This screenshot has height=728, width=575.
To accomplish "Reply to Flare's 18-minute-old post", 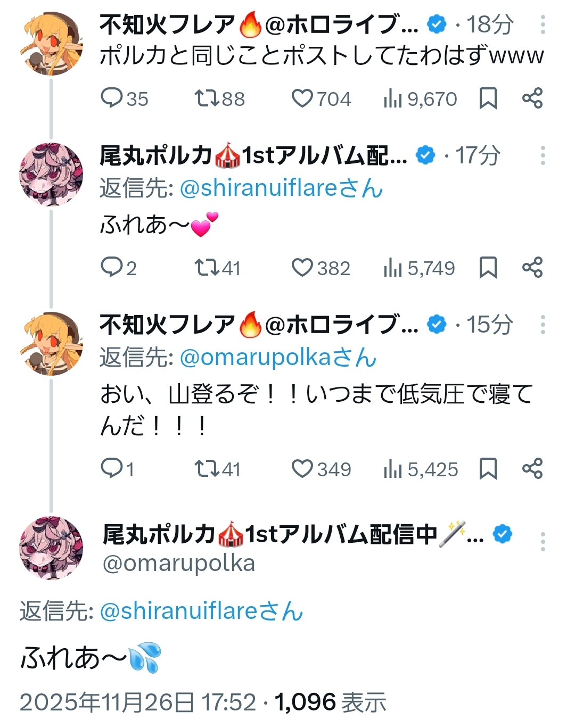I will [x=112, y=98].
